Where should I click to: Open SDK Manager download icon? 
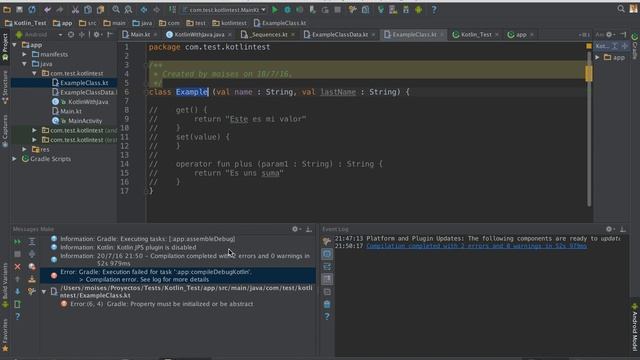coord(406,9)
